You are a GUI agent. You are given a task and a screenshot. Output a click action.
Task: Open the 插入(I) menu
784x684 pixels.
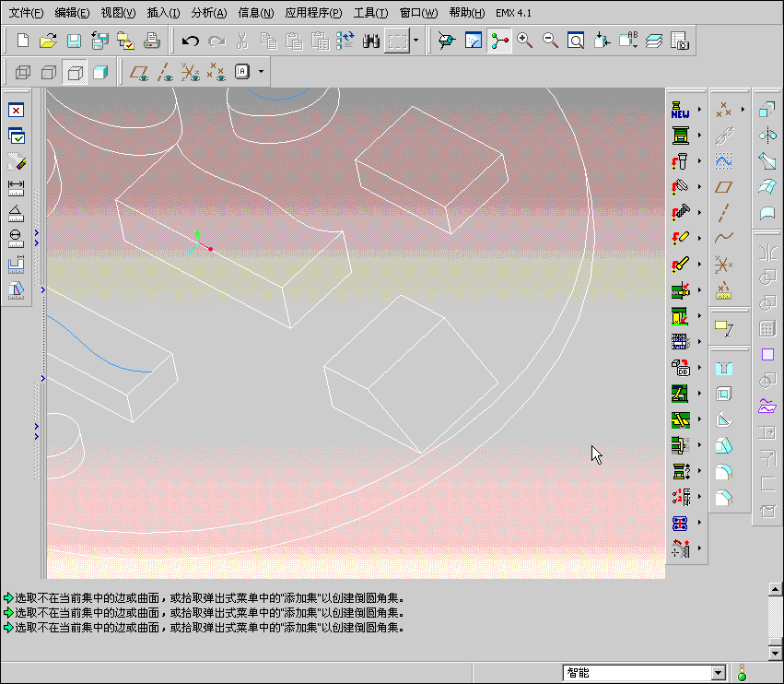tap(163, 13)
